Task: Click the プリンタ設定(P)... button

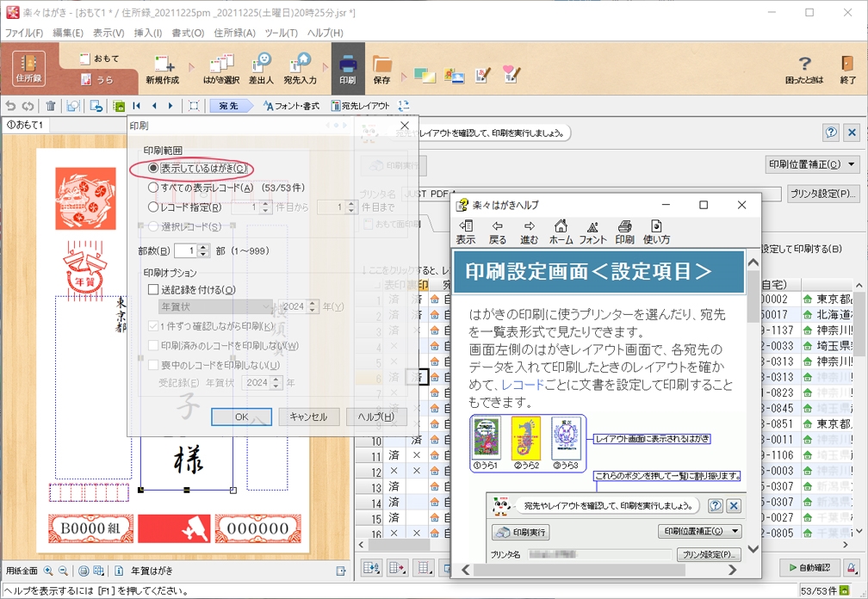Action: [824, 195]
